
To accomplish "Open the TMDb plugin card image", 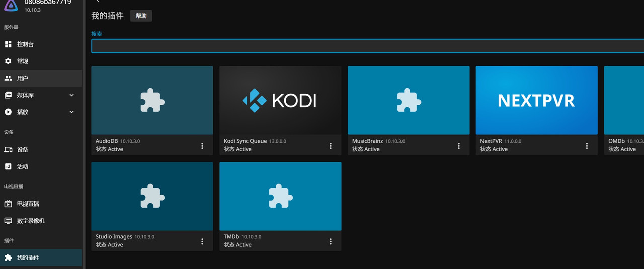I will click(x=280, y=196).
